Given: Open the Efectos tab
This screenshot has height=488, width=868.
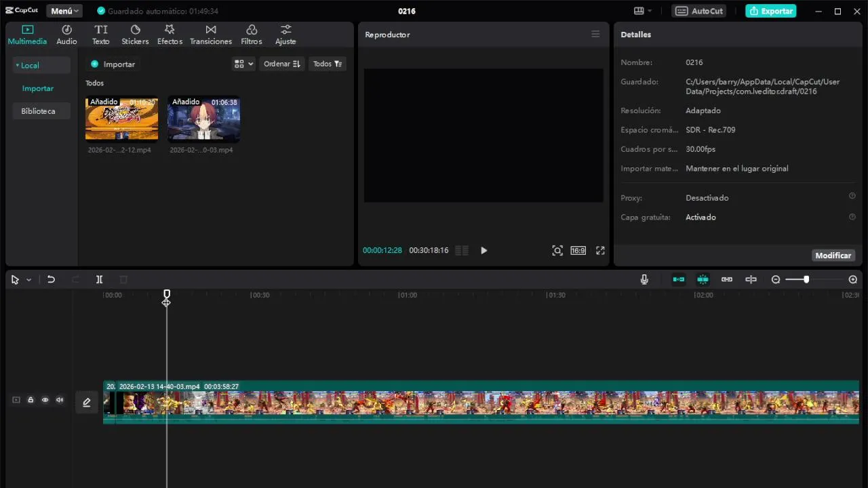Looking at the screenshot, I should [170, 35].
